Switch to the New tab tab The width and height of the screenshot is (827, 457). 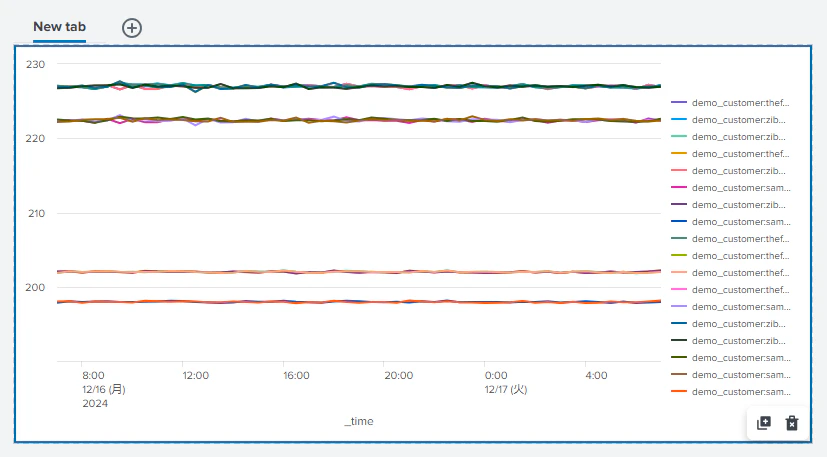click(x=60, y=27)
